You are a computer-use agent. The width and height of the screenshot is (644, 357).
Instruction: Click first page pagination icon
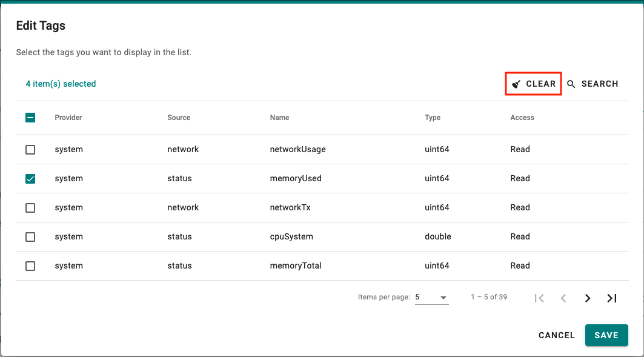point(539,298)
